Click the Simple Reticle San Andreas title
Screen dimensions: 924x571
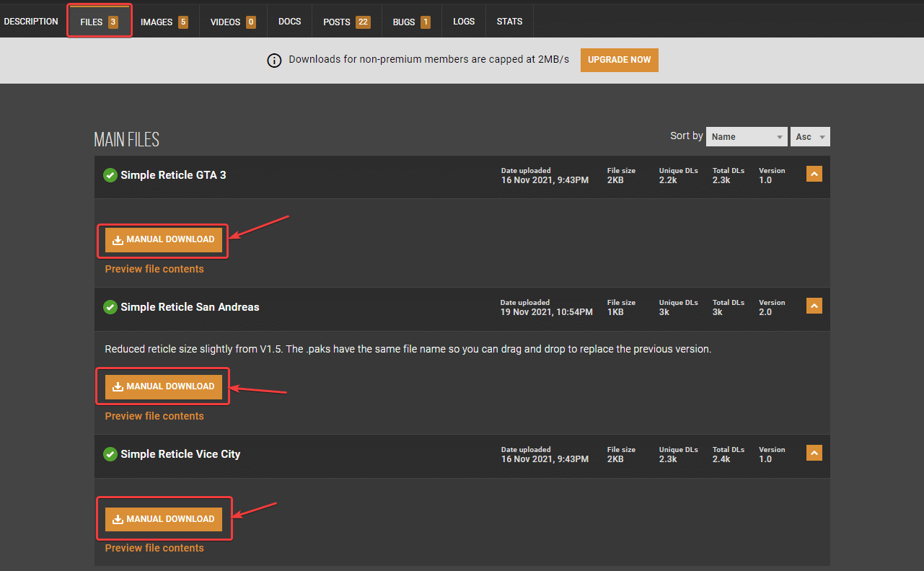point(190,307)
